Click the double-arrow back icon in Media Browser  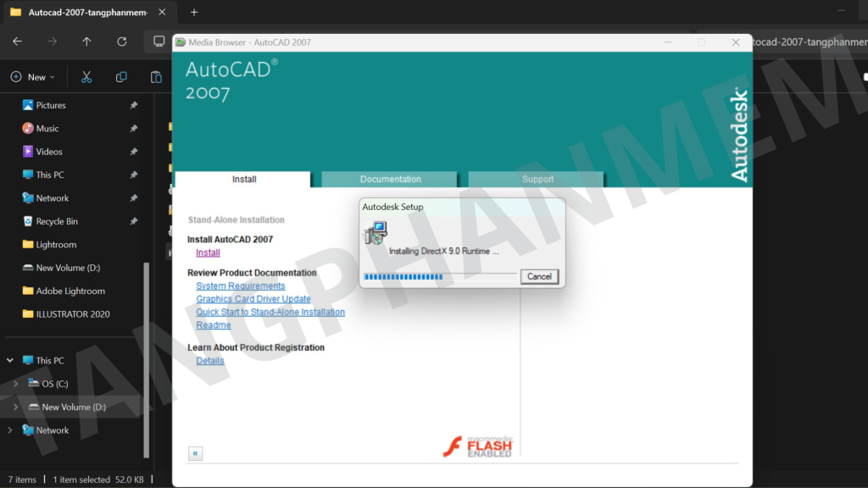(196, 453)
